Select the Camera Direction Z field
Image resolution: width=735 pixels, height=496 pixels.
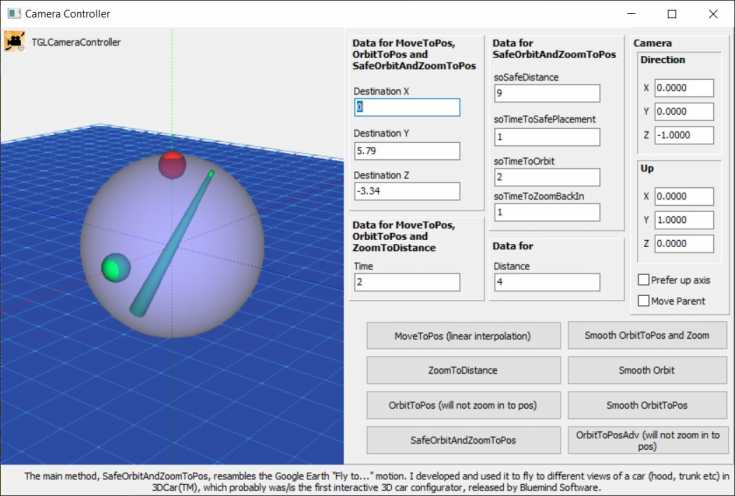pos(685,135)
